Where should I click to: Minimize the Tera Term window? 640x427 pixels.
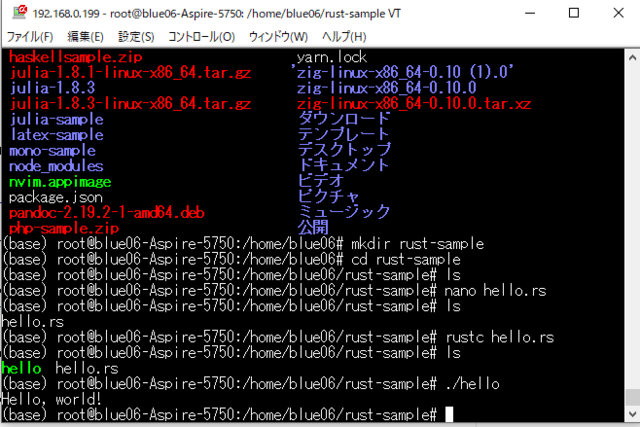[x=530, y=13]
